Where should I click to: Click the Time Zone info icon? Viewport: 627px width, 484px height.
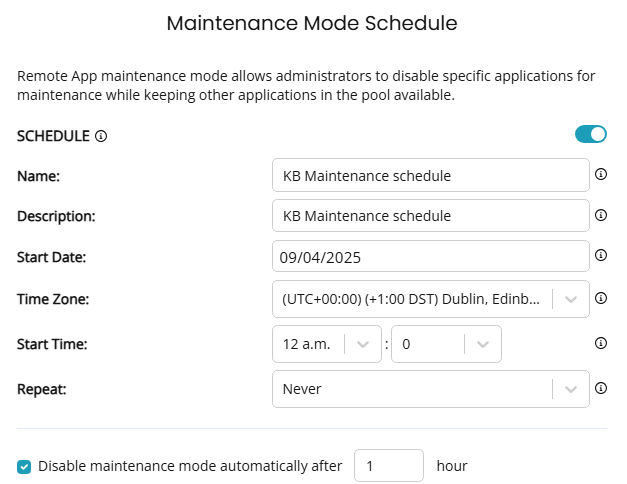pos(601,298)
